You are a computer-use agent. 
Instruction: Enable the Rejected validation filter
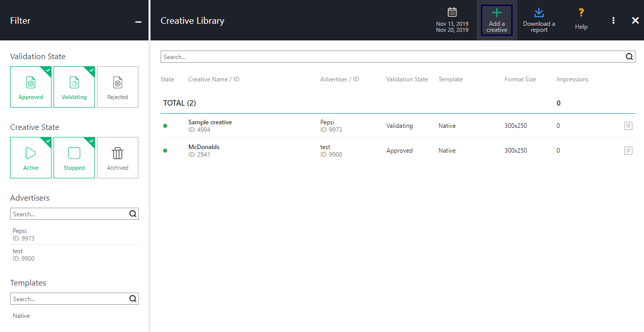click(x=118, y=87)
